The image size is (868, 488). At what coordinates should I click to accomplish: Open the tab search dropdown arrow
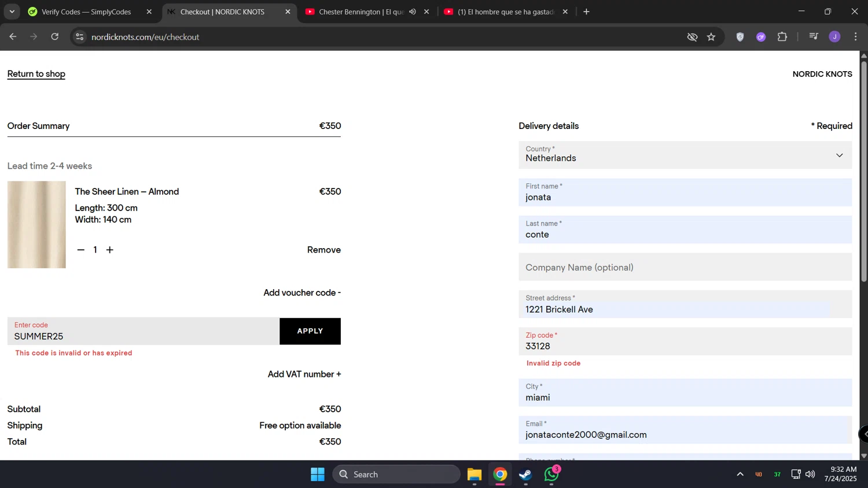(x=12, y=12)
